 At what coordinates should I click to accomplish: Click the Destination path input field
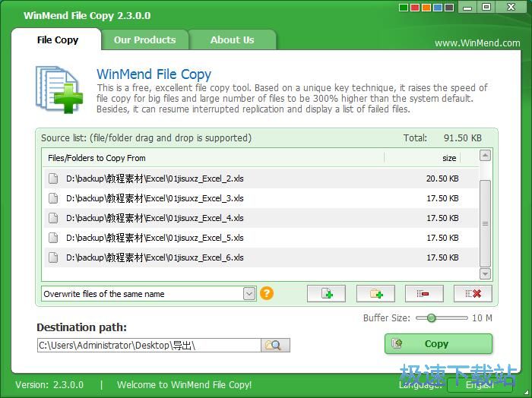click(149, 346)
